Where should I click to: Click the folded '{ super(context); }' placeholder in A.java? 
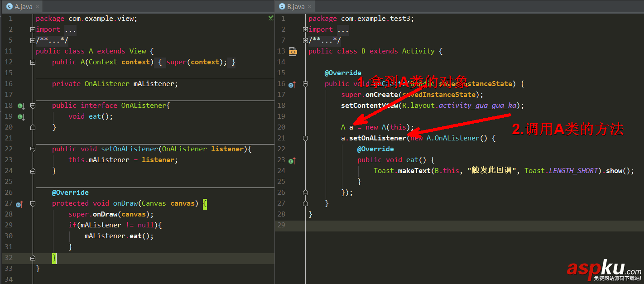pos(195,62)
